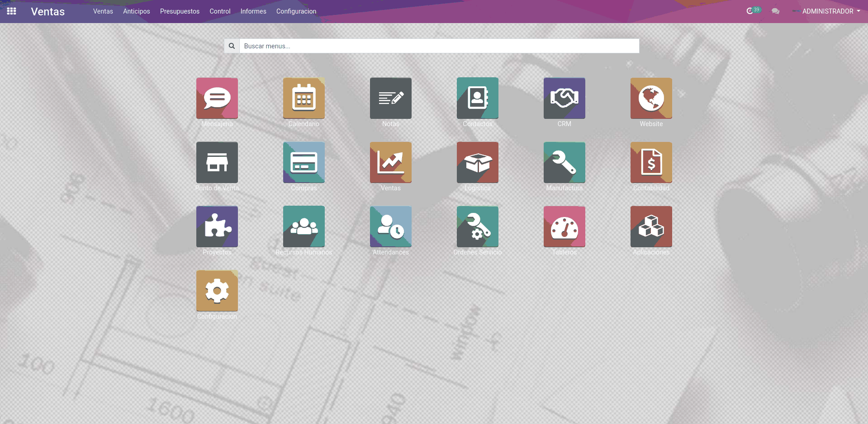868x424 pixels.
Task: Launch the Manufactura wrench icon
Action: point(564,162)
